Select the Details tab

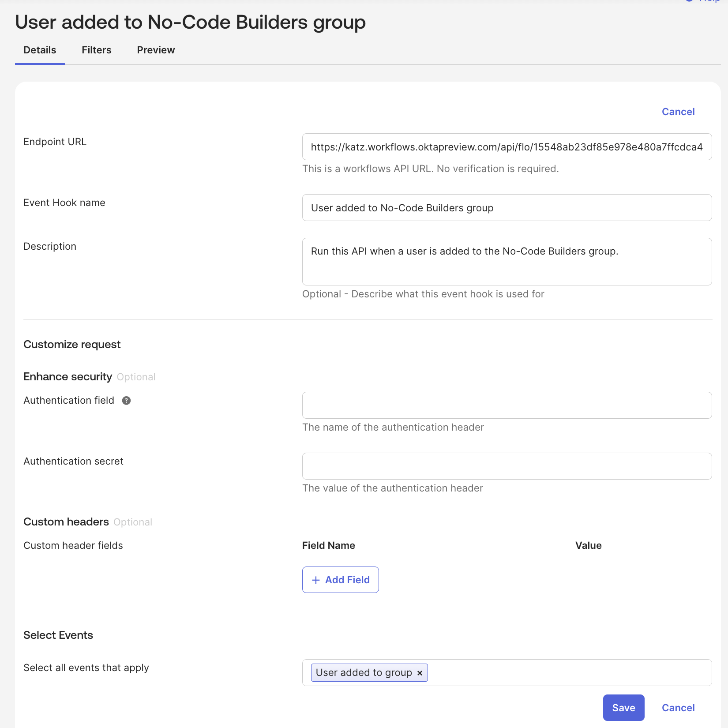tap(40, 50)
